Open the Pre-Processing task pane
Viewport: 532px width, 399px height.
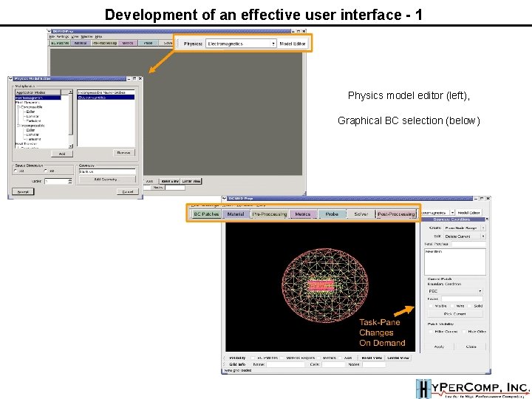click(270, 214)
